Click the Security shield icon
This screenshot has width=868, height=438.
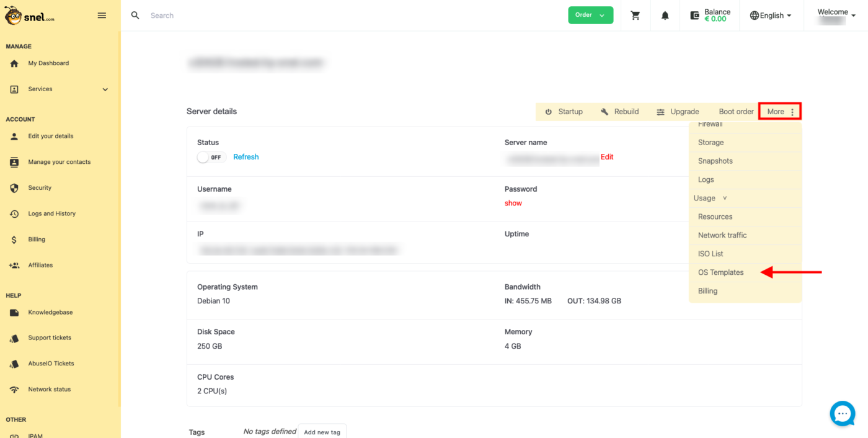[x=14, y=188]
